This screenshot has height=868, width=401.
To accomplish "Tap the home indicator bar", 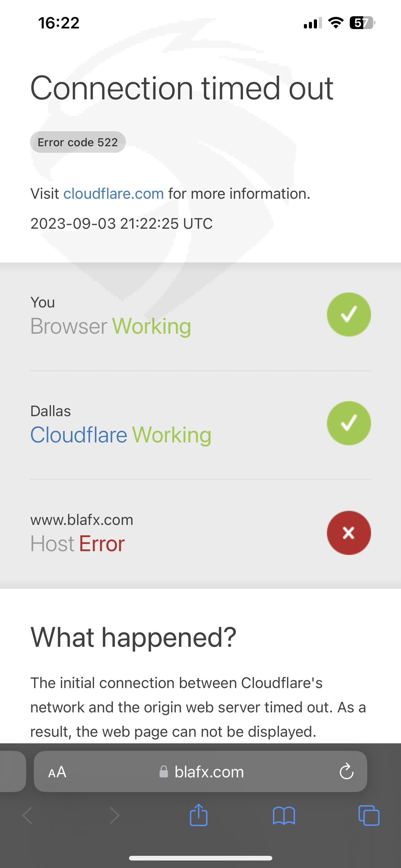I will pos(200,858).
